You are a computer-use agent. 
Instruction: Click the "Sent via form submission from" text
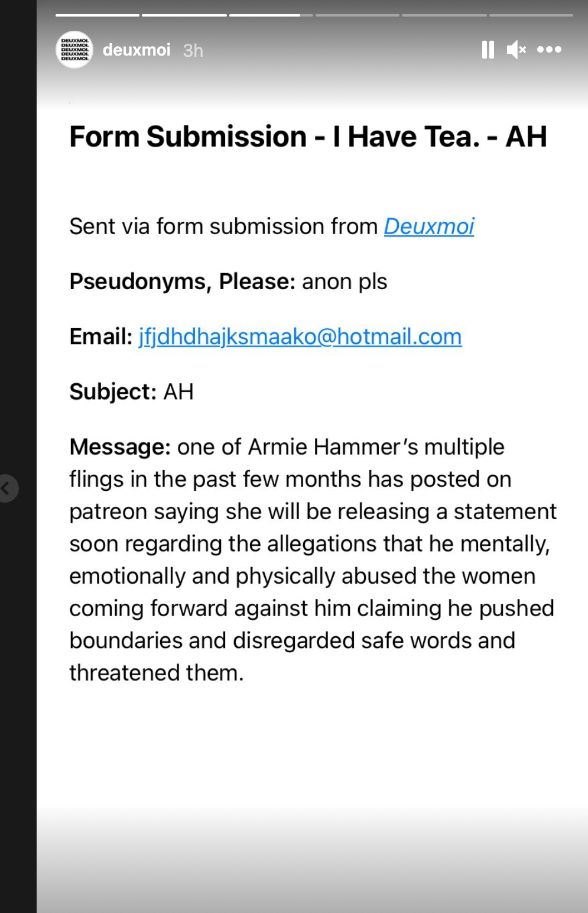click(223, 226)
